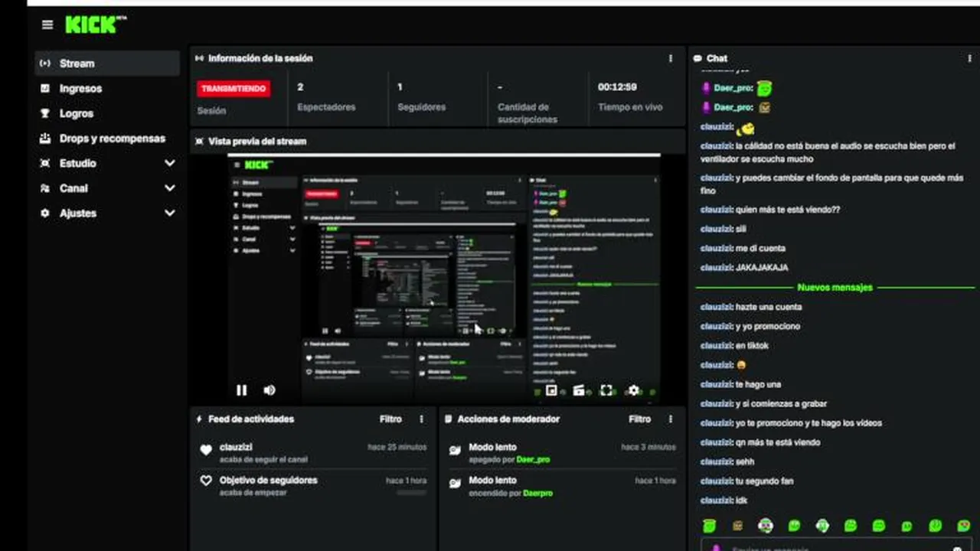Image resolution: width=980 pixels, height=551 pixels.
Task: Click the chat message "quien más te está viendo??"
Action: (x=788, y=210)
